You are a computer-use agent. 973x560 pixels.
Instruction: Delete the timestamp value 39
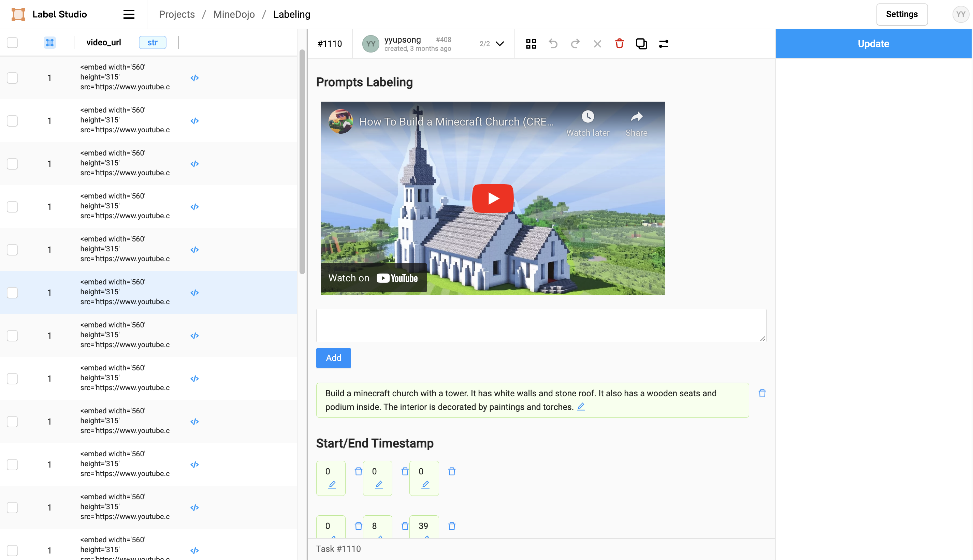pos(452,526)
